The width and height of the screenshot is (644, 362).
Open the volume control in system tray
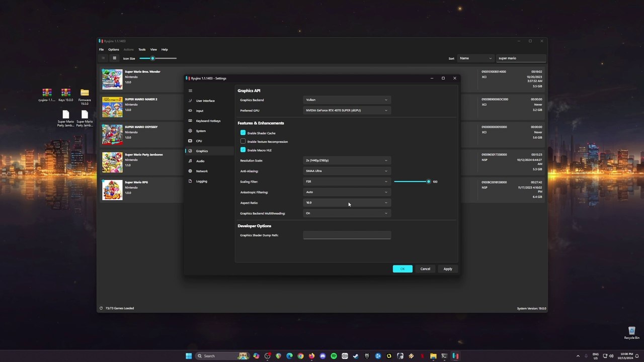click(611, 356)
